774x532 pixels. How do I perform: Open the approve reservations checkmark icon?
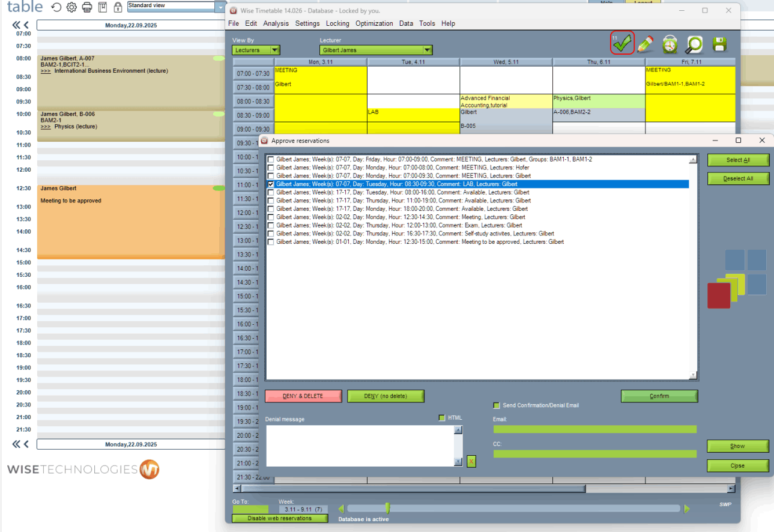pos(622,42)
